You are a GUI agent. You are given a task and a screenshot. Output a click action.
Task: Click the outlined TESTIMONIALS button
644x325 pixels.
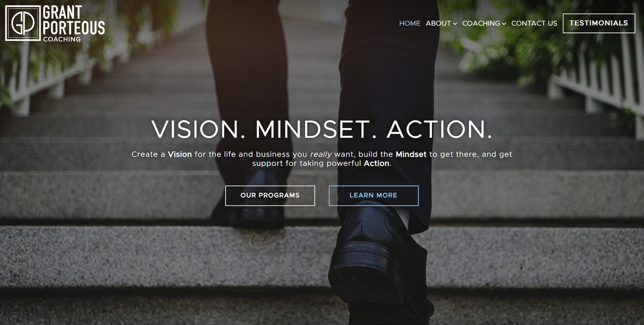[599, 23]
